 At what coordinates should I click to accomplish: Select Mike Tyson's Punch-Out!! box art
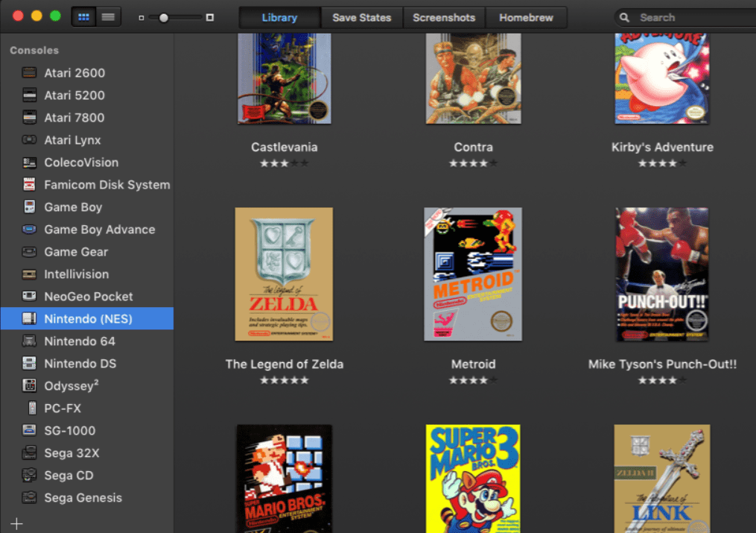(662, 274)
